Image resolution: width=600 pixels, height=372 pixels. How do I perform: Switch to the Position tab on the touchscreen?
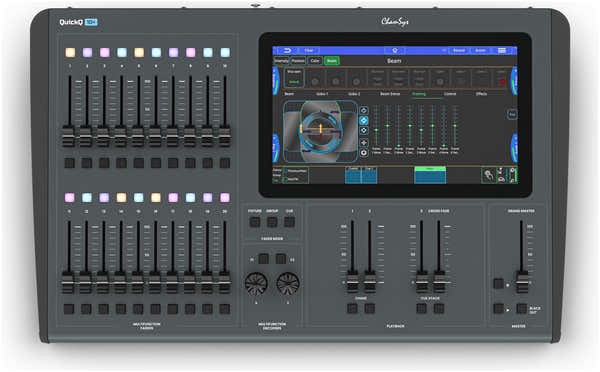pos(298,61)
